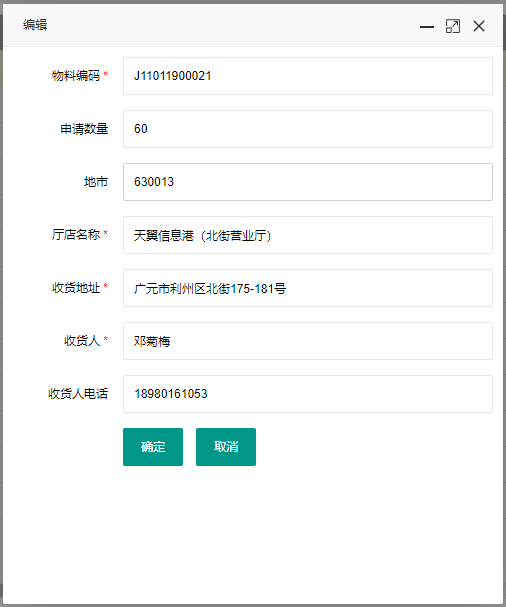Click the 收货人电话 label
Screen dimensions: 506x607
(78, 394)
